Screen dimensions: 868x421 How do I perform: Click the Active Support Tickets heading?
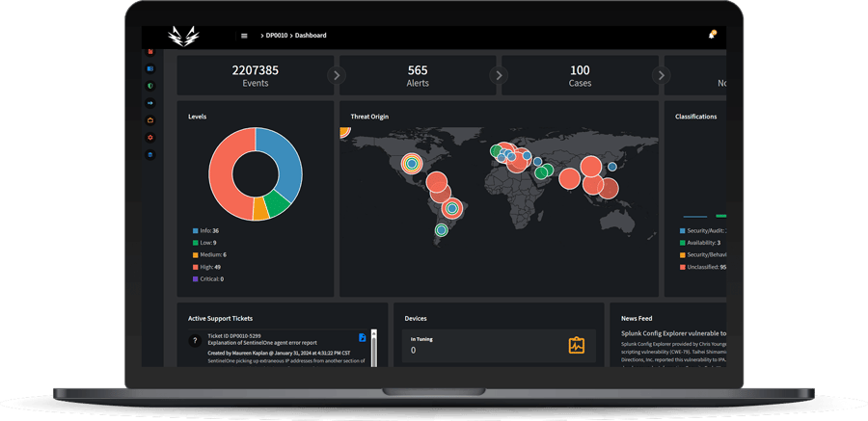pos(220,319)
